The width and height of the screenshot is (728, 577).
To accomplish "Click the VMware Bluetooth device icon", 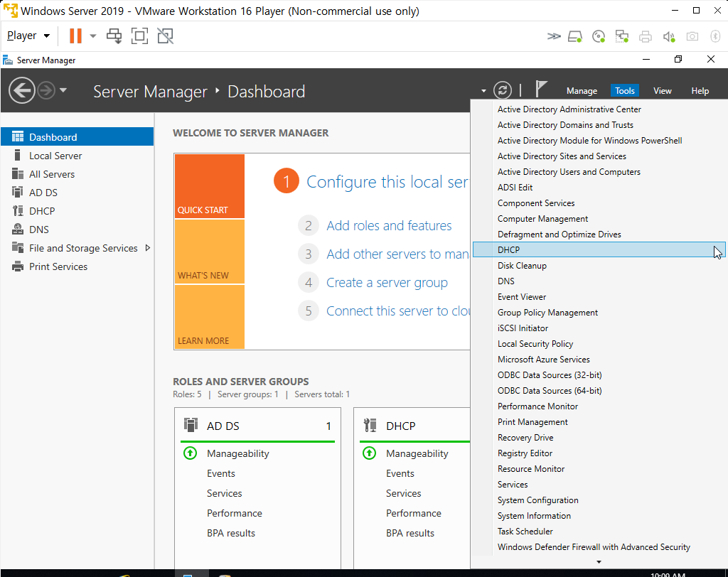I will (x=715, y=36).
